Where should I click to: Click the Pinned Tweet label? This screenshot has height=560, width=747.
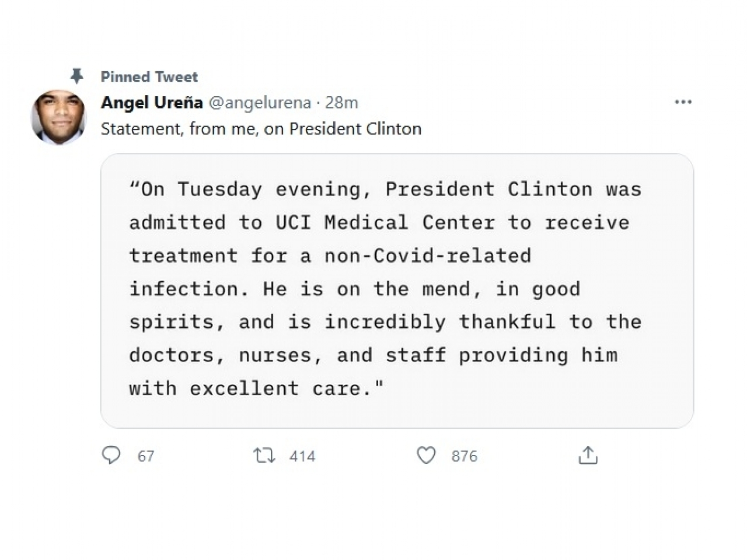(x=149, y=76)
